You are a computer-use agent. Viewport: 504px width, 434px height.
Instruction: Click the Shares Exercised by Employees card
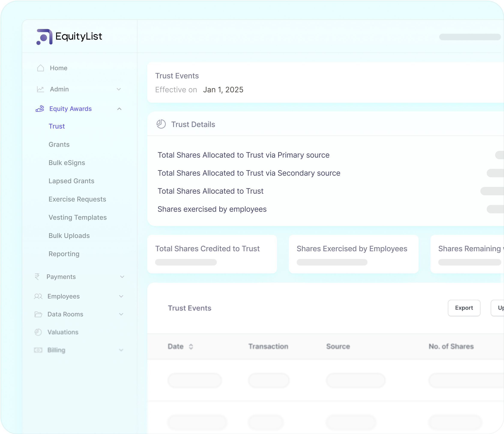[353, 254]
